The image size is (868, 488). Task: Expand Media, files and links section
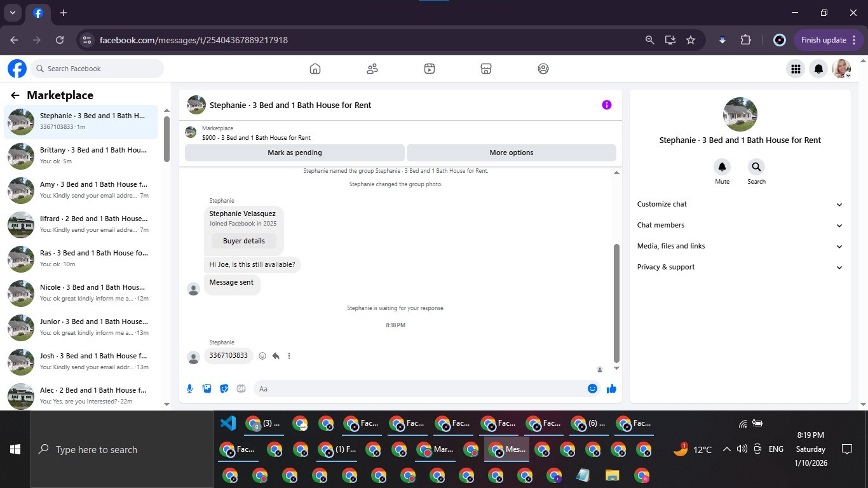[x=740, y=246]
